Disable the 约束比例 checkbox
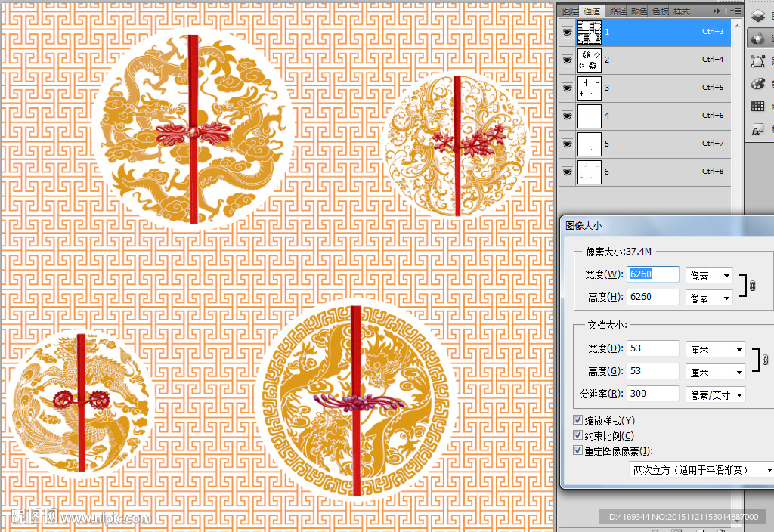Image resolution: width=774 pixels, height=532 pixels. tap(578, 436)
